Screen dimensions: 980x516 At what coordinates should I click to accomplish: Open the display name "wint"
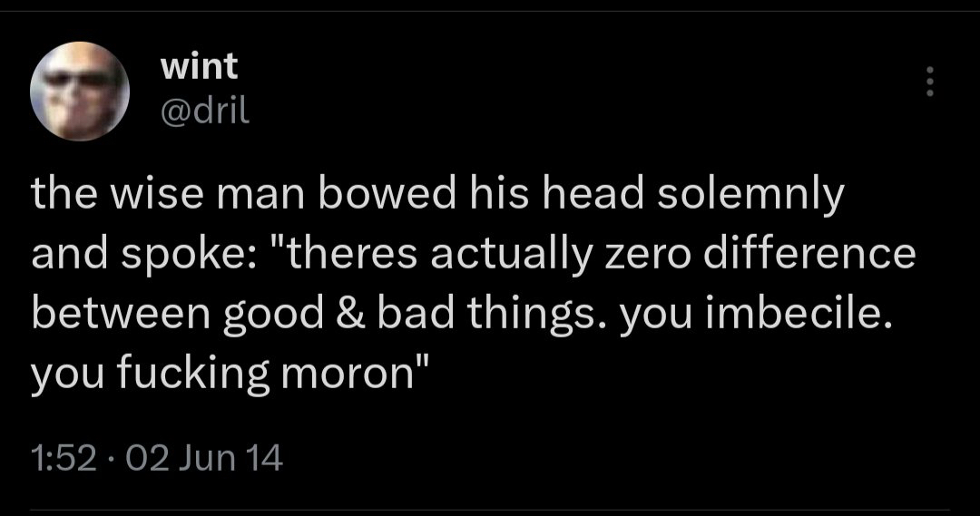click(x=198, y=65)
